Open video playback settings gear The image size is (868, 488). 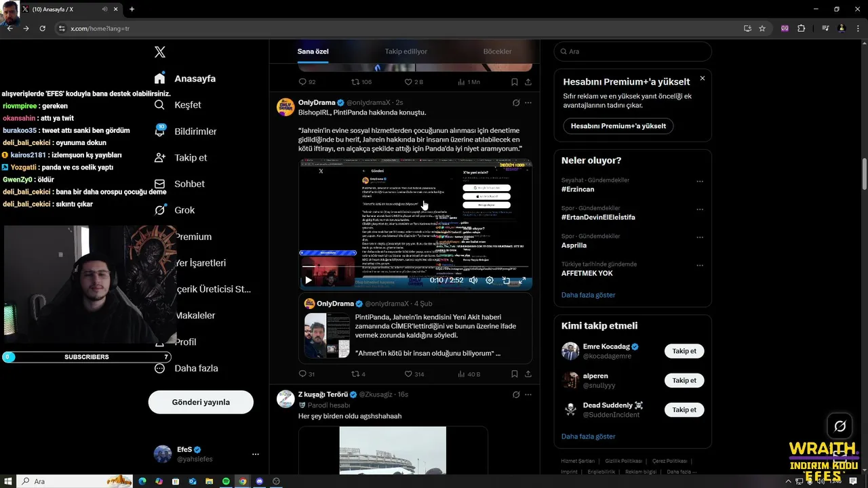click(490, 280)
